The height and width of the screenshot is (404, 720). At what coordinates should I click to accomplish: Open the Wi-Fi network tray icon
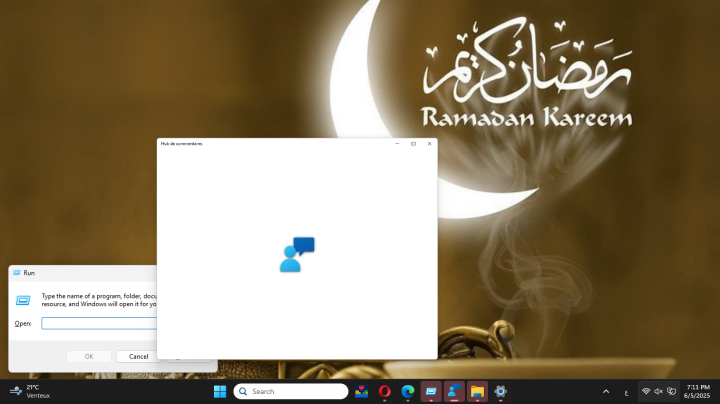[x=646, y=391]
